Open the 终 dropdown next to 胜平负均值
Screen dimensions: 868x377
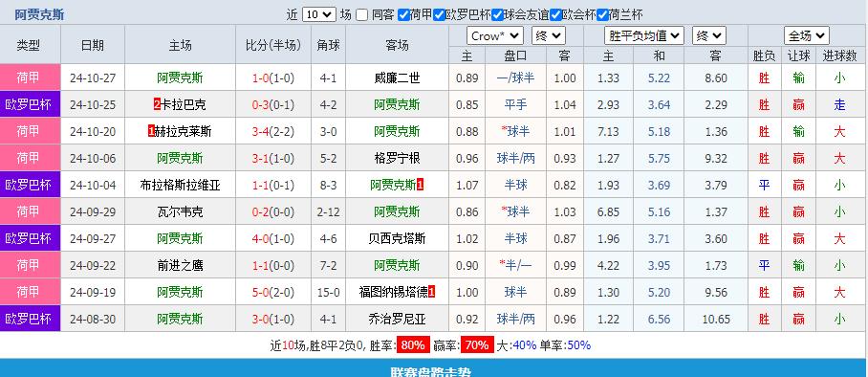[708, 36]
